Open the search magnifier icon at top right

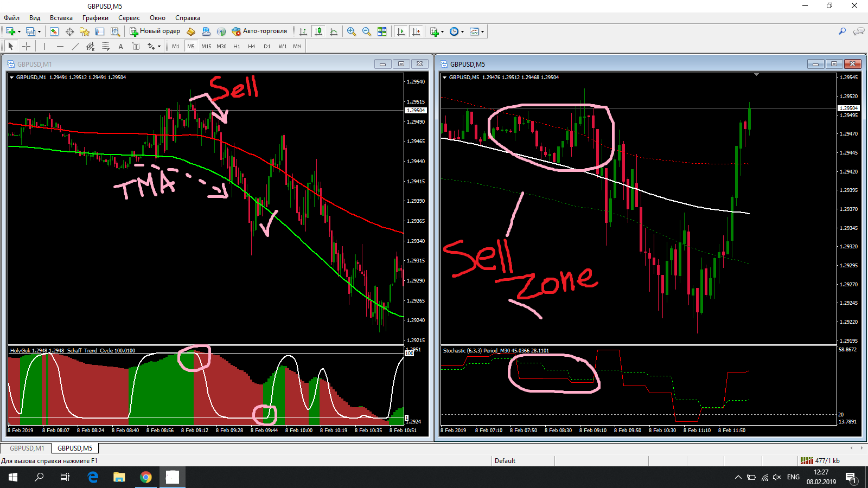(842, 31)
